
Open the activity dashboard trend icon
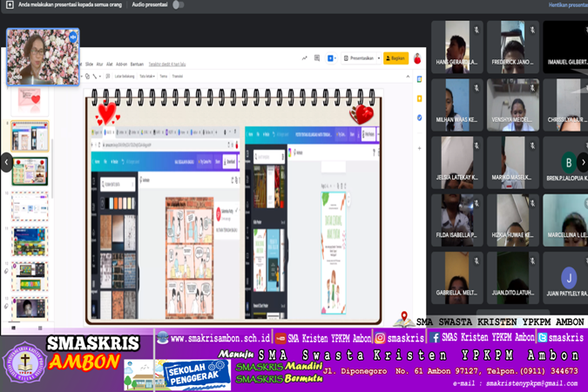(x=305, y=58)
